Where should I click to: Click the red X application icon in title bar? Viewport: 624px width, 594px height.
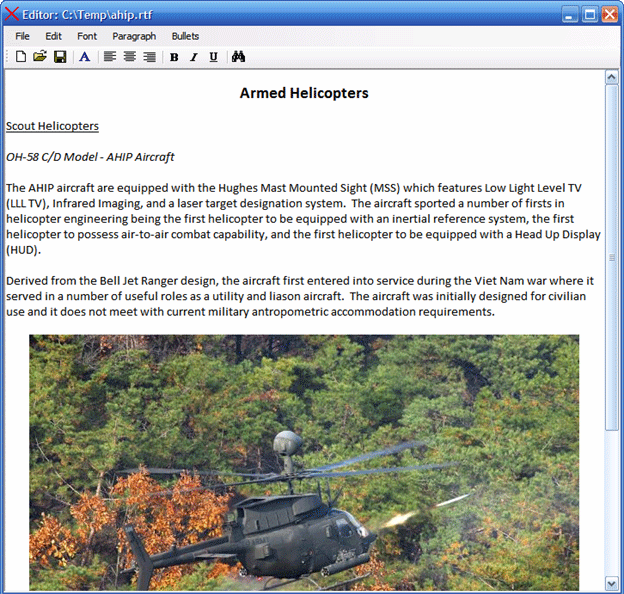[x=12, y=14]
